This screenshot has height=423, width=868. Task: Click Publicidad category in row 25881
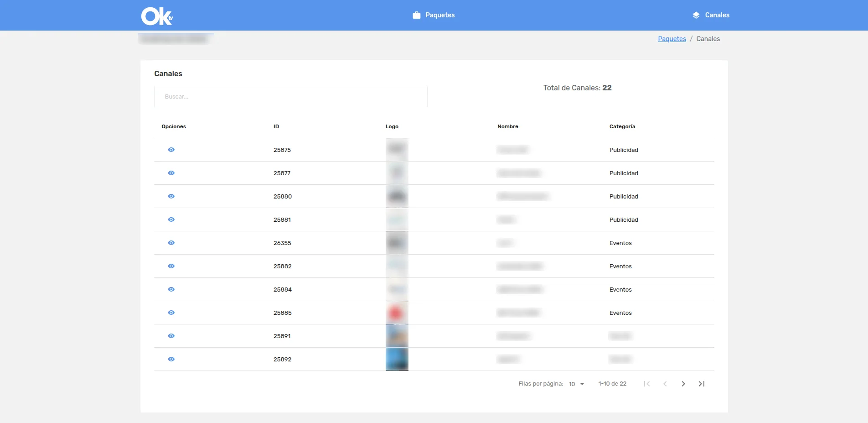[624, 219]
